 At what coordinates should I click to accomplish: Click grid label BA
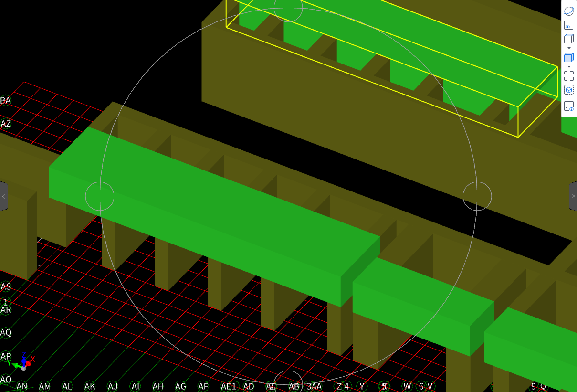[5, 100]
